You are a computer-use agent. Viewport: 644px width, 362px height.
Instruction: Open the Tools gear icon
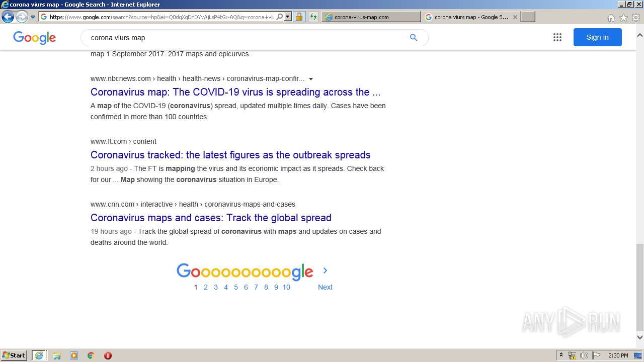point(636,18)
